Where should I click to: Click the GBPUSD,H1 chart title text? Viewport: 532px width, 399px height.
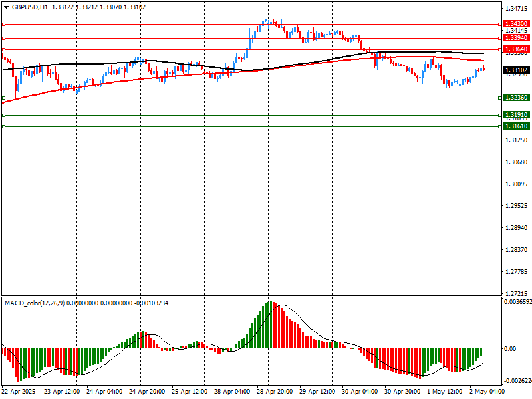pos(30,7)
